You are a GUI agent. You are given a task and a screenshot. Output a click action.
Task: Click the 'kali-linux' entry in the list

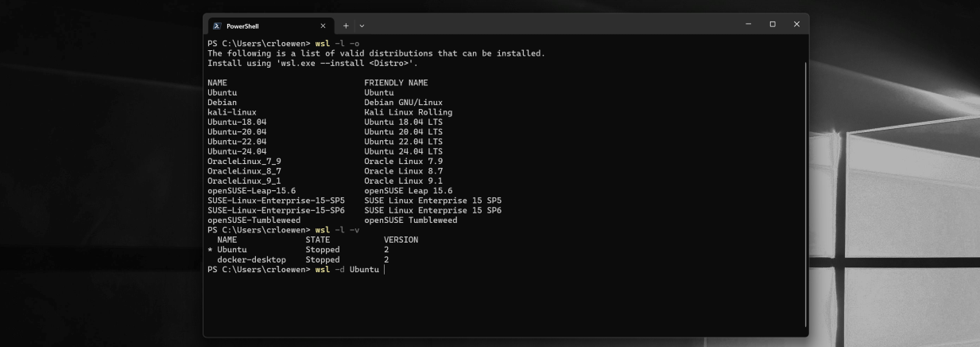click(x=232, y=112)
